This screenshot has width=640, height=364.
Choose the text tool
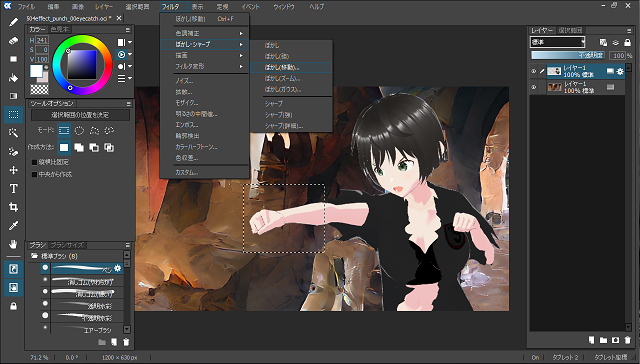(x=13, y=188)
